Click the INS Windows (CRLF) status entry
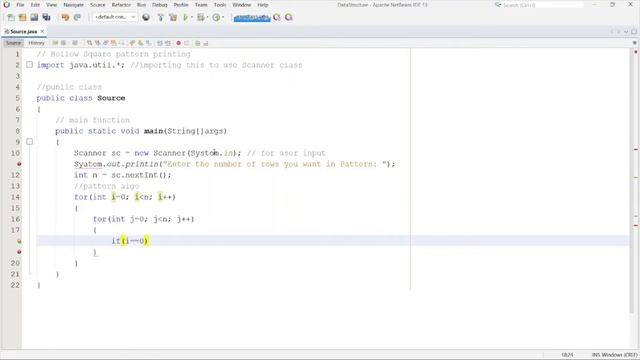Image resolution: width=640 pixels, height=360 pixels. 614,355
